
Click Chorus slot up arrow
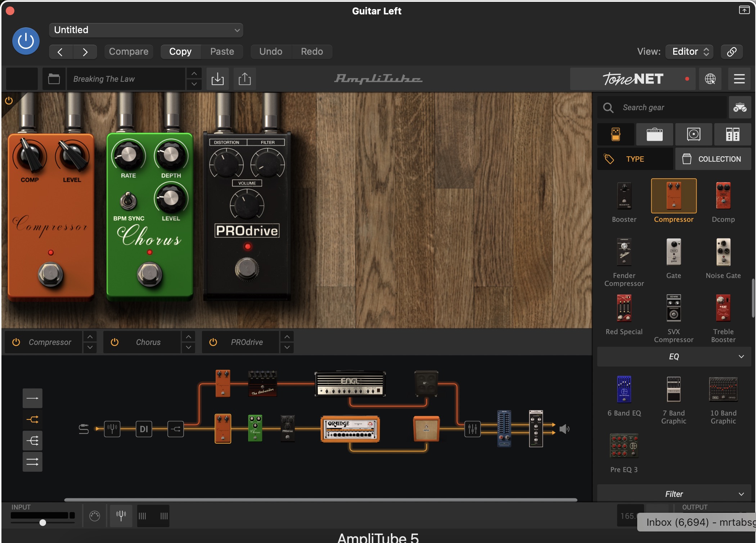[189, 337]
